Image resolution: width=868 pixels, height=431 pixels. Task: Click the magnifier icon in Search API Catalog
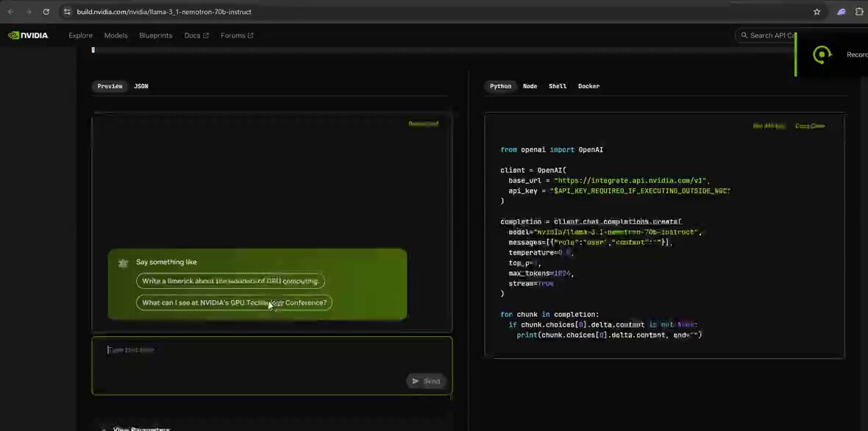(744, 35)
